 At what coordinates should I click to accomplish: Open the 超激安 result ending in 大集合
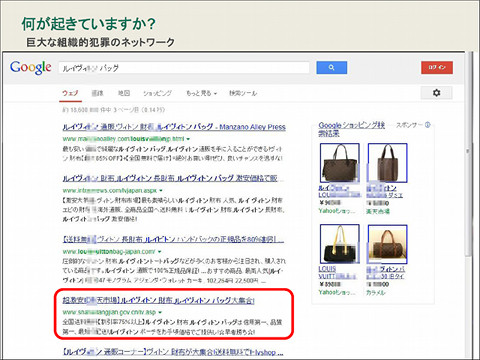click(x=159, y=300)
